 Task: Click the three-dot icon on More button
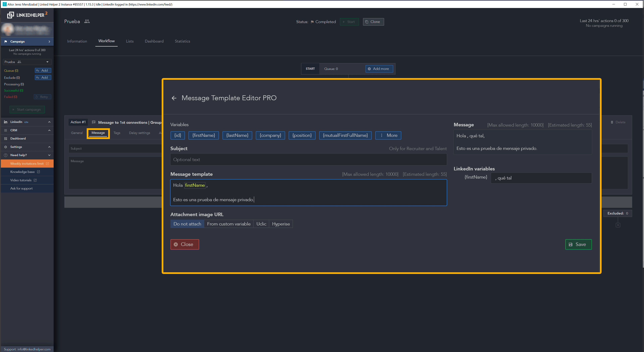pyautogui.click(x=382, y=135)
